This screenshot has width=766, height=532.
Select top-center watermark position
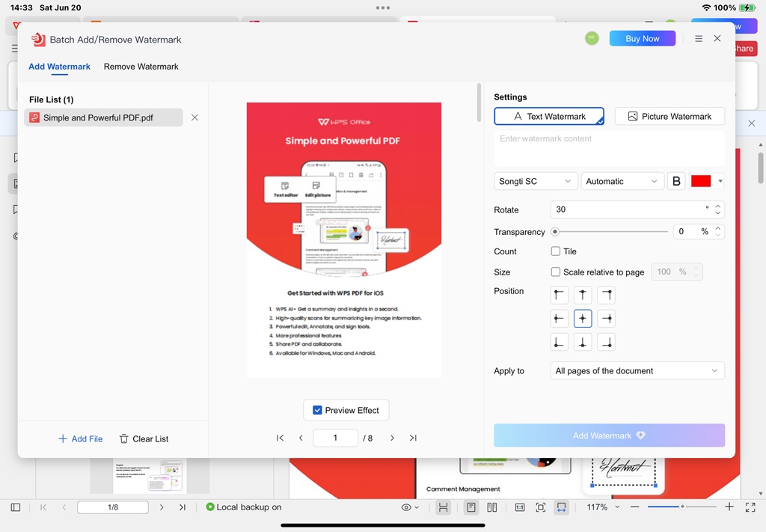click(582, 295)
